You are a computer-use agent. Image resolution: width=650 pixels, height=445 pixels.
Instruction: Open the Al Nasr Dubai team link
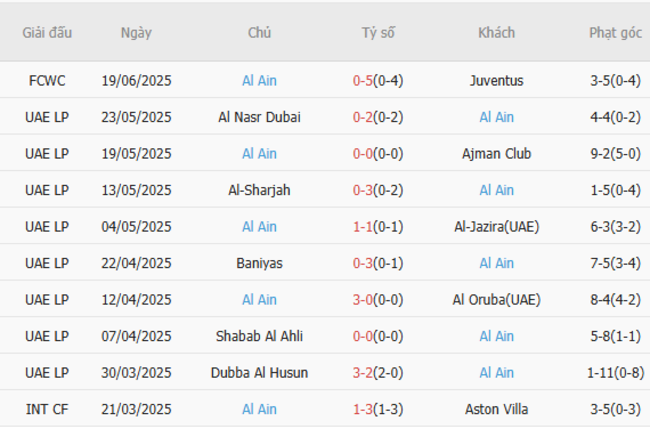coord(259,117)
